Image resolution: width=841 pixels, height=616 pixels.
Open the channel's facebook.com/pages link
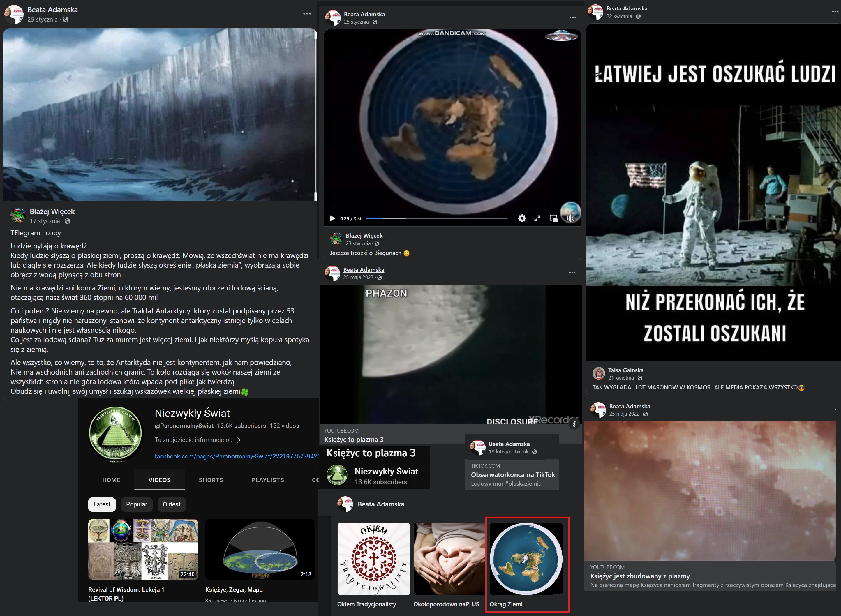tap(237, 456)
